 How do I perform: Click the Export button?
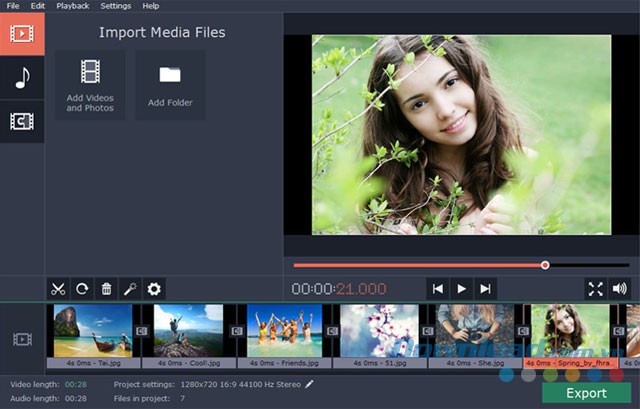[x=586, y=393]
